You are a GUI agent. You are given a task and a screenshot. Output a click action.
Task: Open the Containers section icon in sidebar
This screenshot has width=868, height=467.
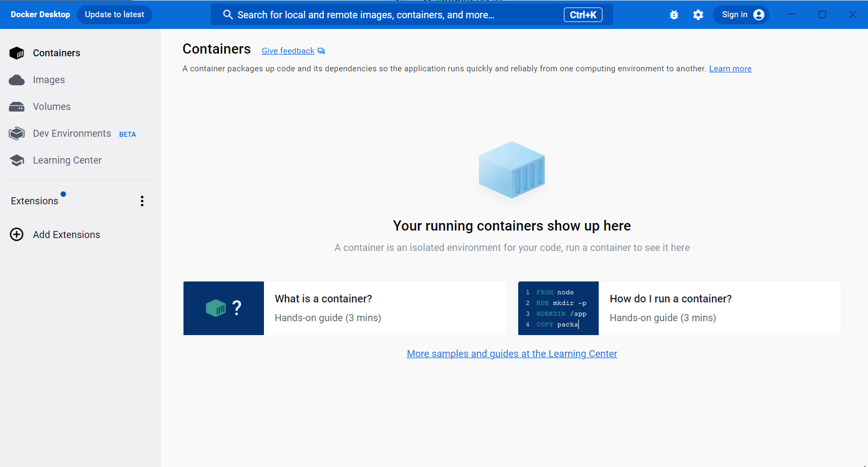17,53
